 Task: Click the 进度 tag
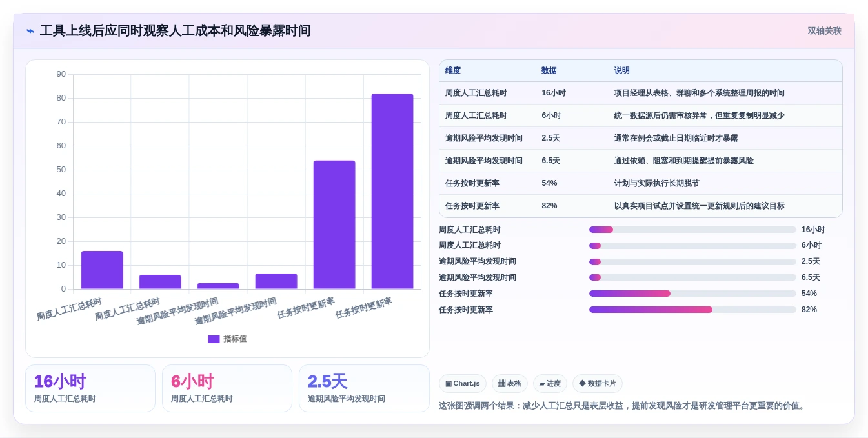(550, 383)
